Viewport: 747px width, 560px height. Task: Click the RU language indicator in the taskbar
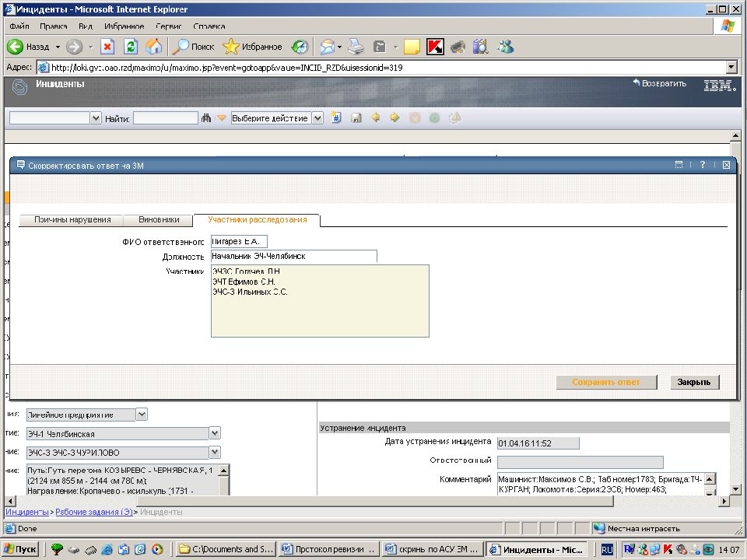tap(607, 549)
